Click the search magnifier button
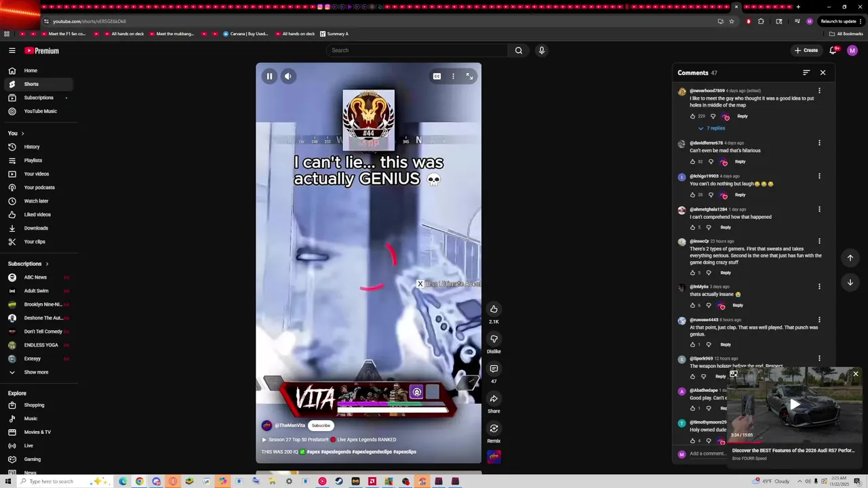868x488 pixels. pyautogui.click(x=519, y=50)
